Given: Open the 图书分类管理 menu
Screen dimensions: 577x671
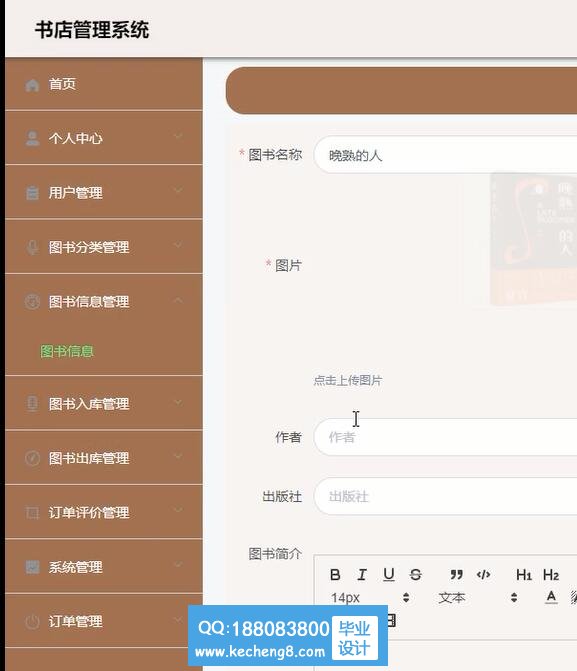Looking at the screenshot, I should [x=104, y=247].
